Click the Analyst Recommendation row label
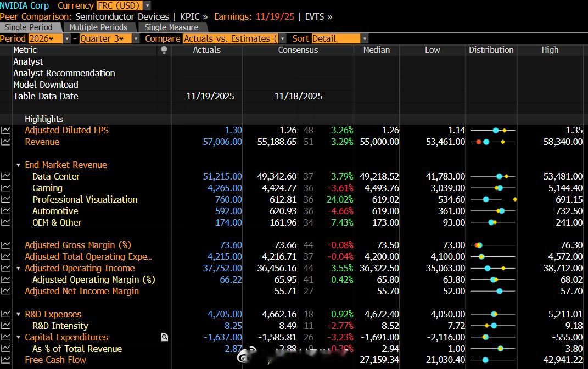This screenshot has width=588, height=369. (x=64, y=73)
